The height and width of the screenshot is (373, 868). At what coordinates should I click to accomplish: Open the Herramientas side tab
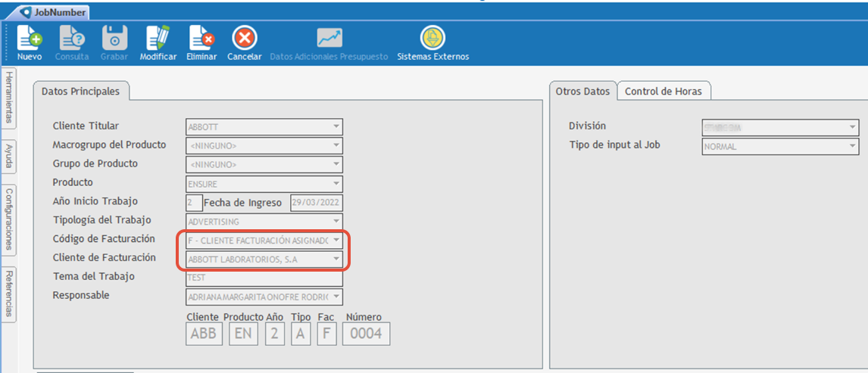[x=9, y=99]
